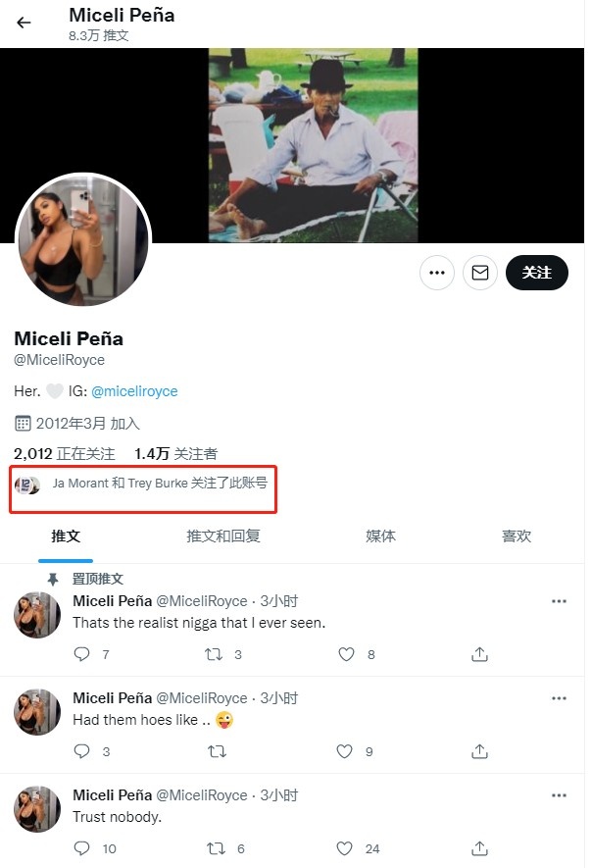Open more menu on pinned tweet

[x=559, y=601]
